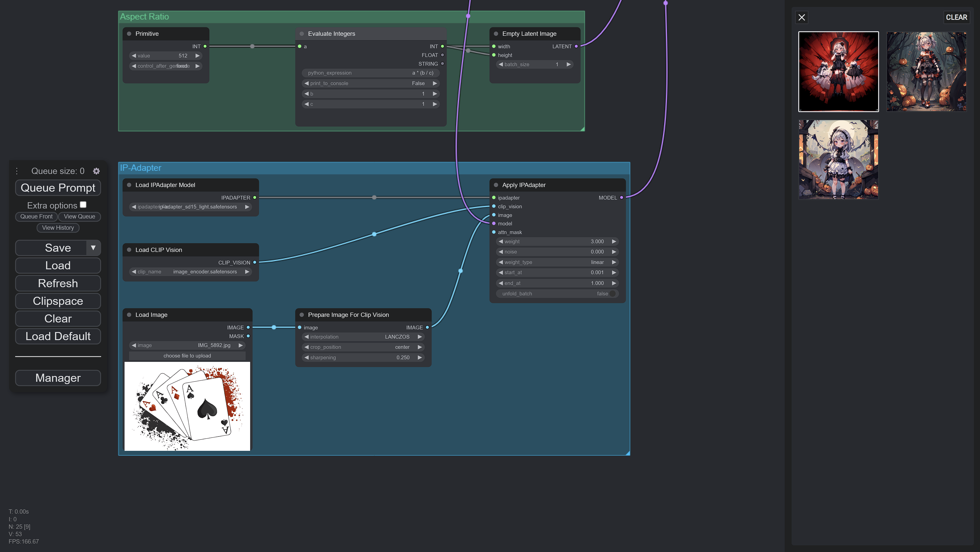
Task: Open the weight_type linear dropdown
Action: [x=557, y=262]
